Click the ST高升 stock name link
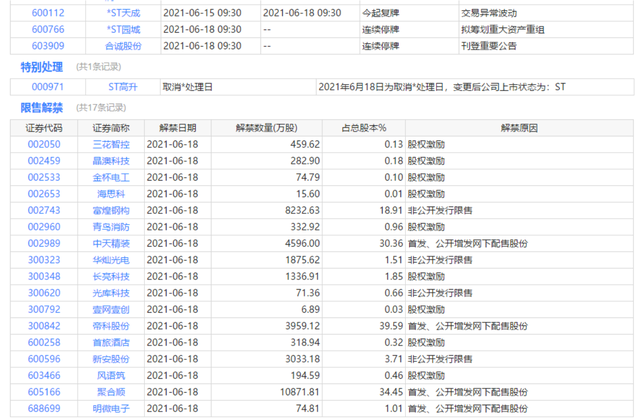Viewport: 640px width, 419px height. [123, 87]
